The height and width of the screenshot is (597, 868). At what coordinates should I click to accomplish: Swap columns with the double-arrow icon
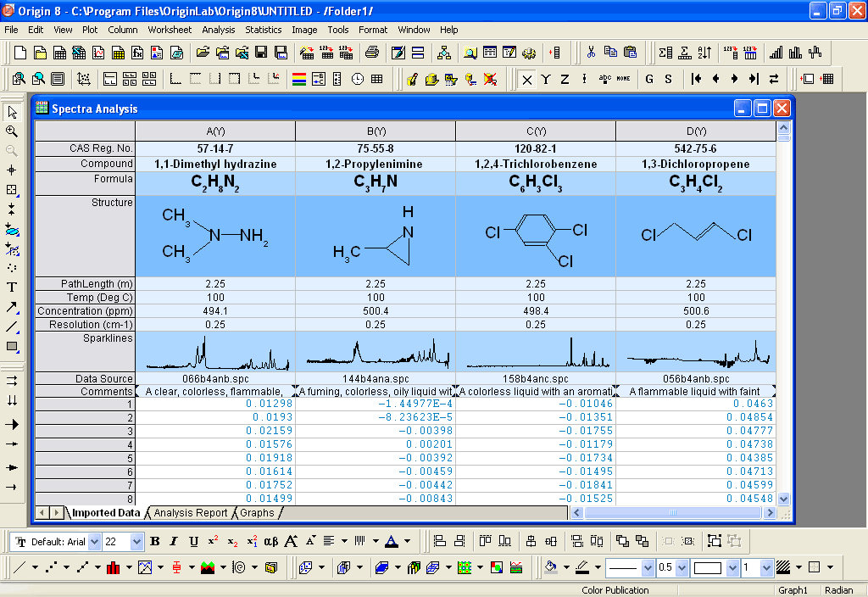click(x=774, y=79)
